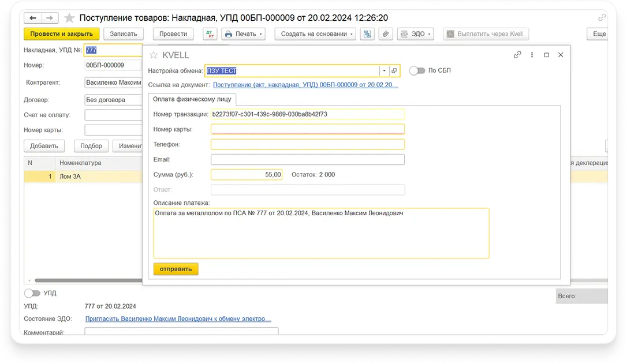Click the forward navigation arrow

tap(50, 18)
